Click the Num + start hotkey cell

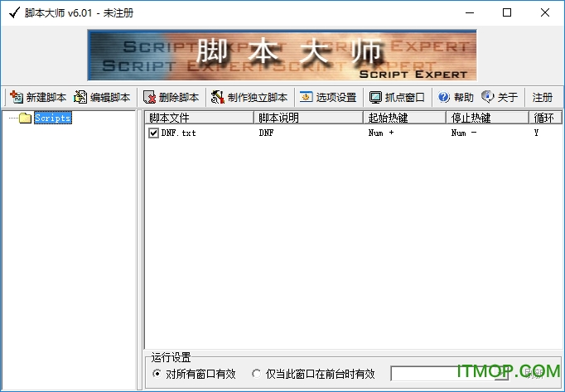(381, 133)
